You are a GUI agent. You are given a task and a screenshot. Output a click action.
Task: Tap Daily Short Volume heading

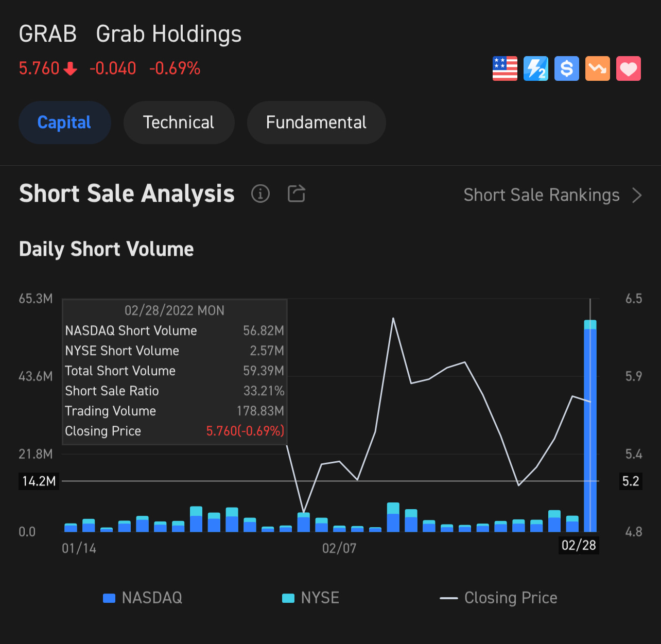coord(107,249)
